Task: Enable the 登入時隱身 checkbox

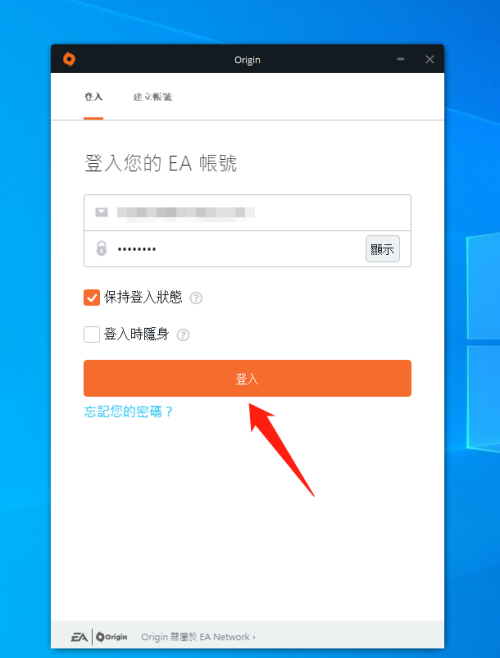Action: [92, 334]
